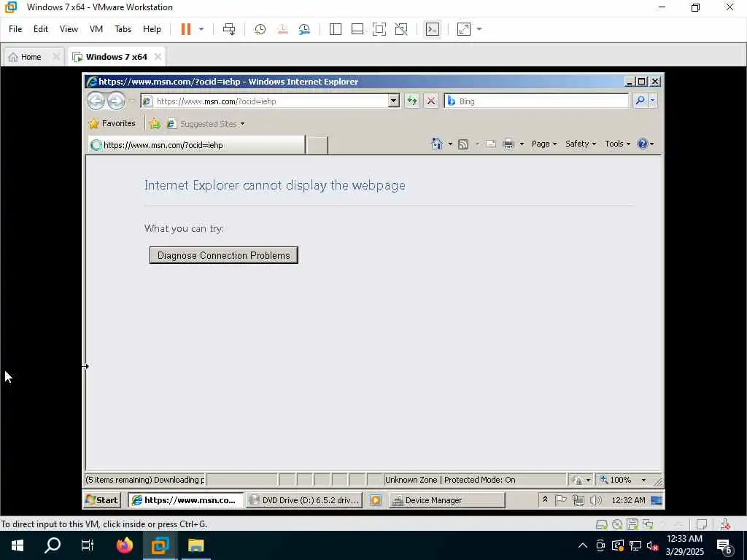Screen dimensions: 747x560
Task: Open the VMware View menu
Action: click(x=69, y=29)
